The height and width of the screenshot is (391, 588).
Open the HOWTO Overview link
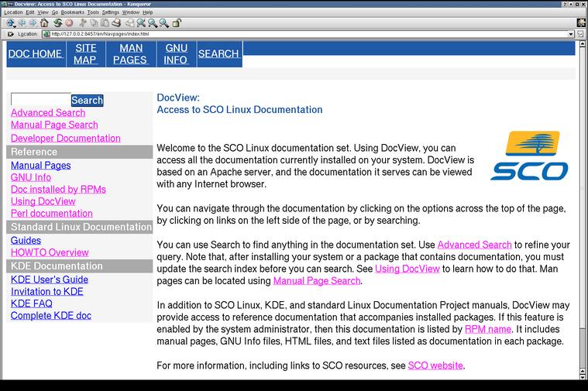pyautogui.click(x=50, y=252)
